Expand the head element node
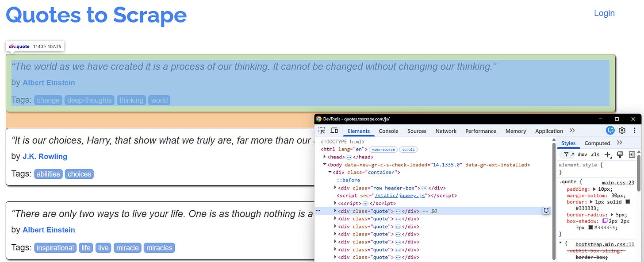The height and width of the screenshot is (262, 644). click(324, 157)
